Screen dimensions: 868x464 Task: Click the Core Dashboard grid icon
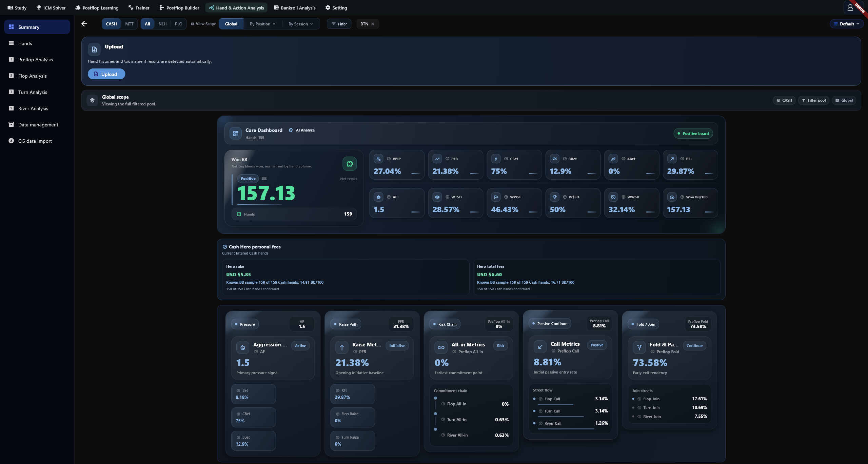236,134
